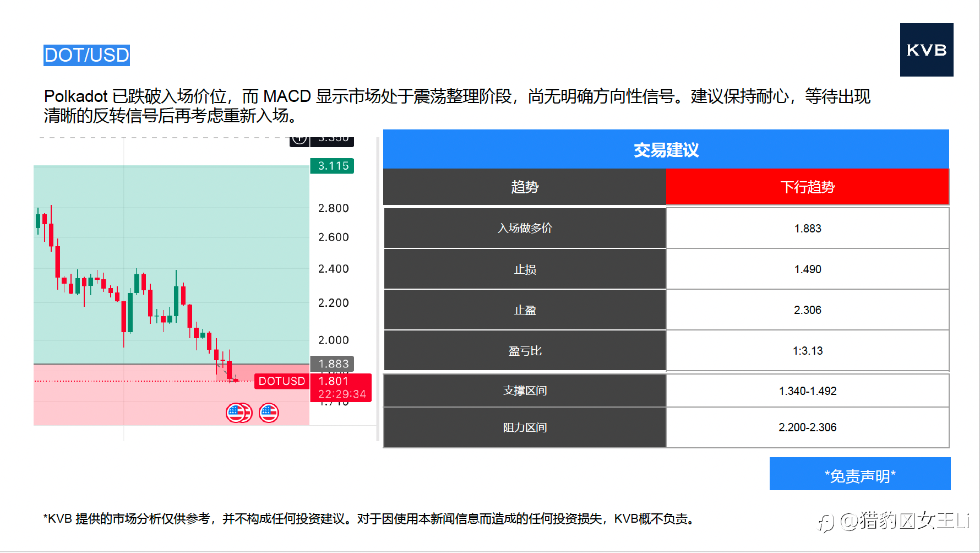Click the 下行趋势 red cell
This screenshot has height=553, width=980.
click(808, 187)
